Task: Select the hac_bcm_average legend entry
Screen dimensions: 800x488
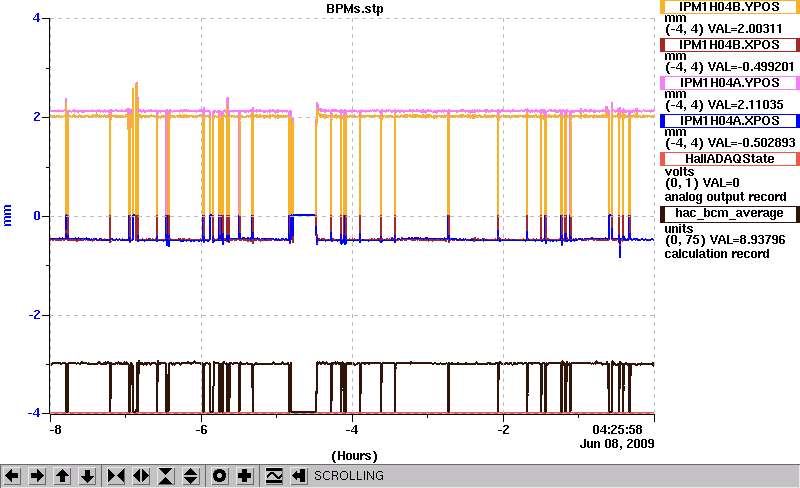Action: [730, 213]
